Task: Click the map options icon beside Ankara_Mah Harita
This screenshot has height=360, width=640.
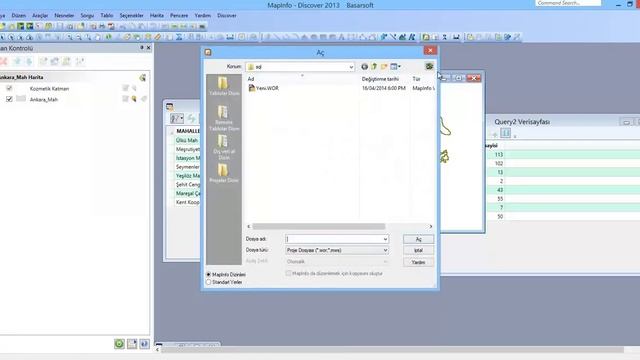Action: (x=142, y=78)
